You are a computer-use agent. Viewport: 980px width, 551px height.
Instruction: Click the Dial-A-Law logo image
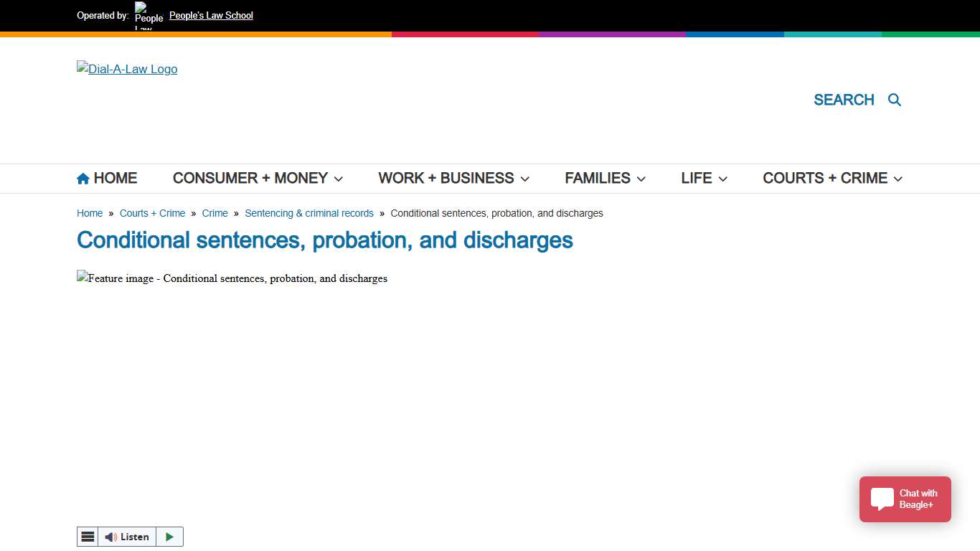tap(127, 69)
